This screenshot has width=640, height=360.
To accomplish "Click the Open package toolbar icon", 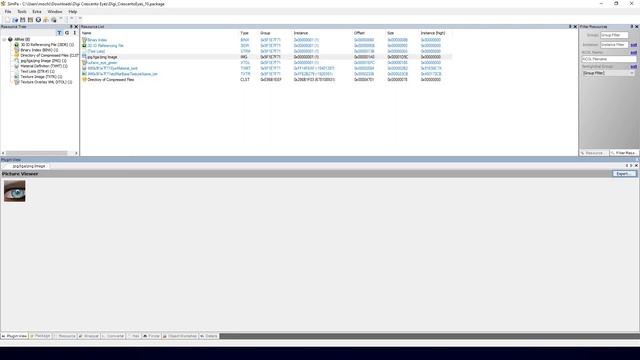I will point(15,20).
